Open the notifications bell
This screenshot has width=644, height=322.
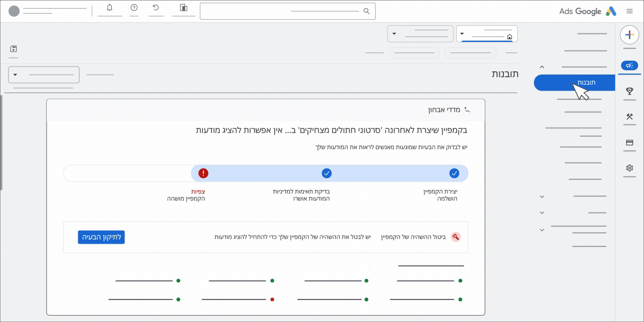pos(110,7)
